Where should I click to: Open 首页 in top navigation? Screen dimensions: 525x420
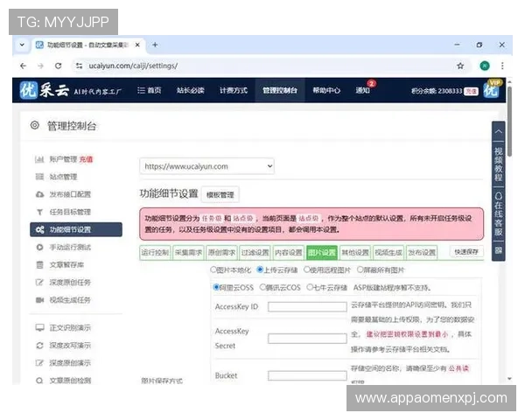150,90
